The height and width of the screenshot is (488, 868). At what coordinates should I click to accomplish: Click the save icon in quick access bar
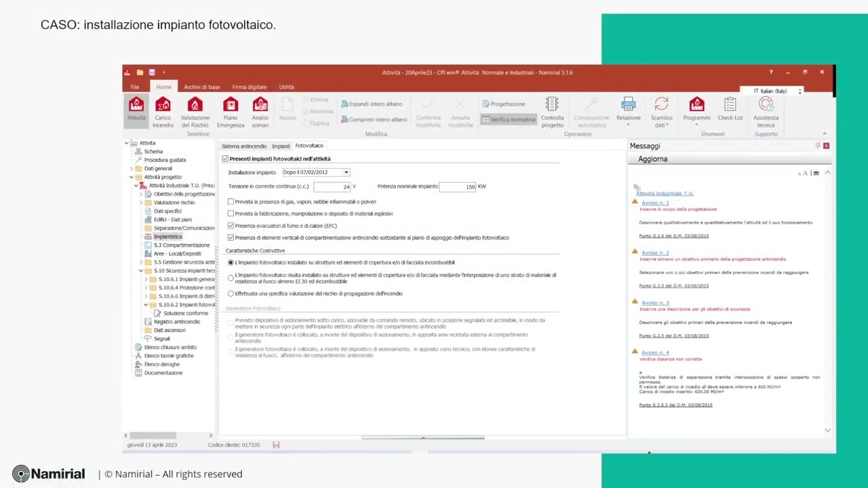[152, 72]
